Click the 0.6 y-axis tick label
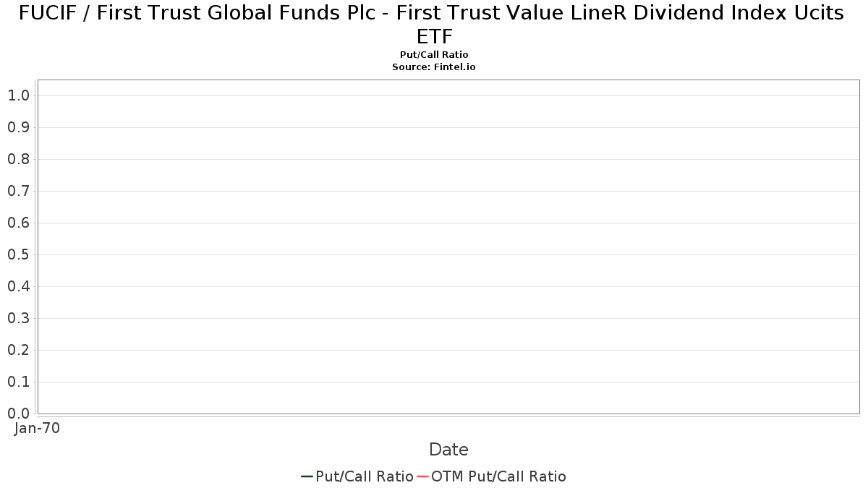 coord(18,223)
